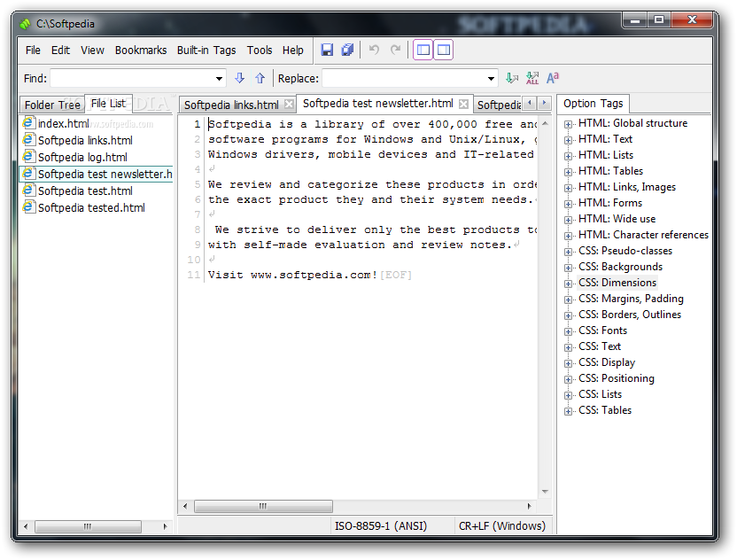Select Softpedia log.html in file list

(x=82, y=158)
